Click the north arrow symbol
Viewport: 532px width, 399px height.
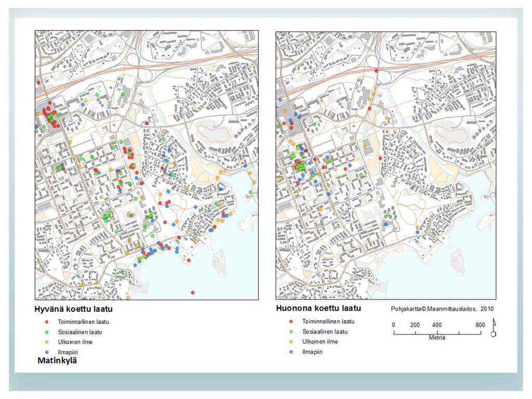(494, 327)
